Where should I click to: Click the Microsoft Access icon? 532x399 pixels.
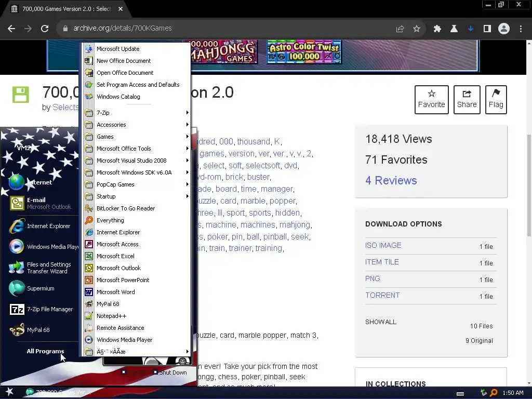89,244
